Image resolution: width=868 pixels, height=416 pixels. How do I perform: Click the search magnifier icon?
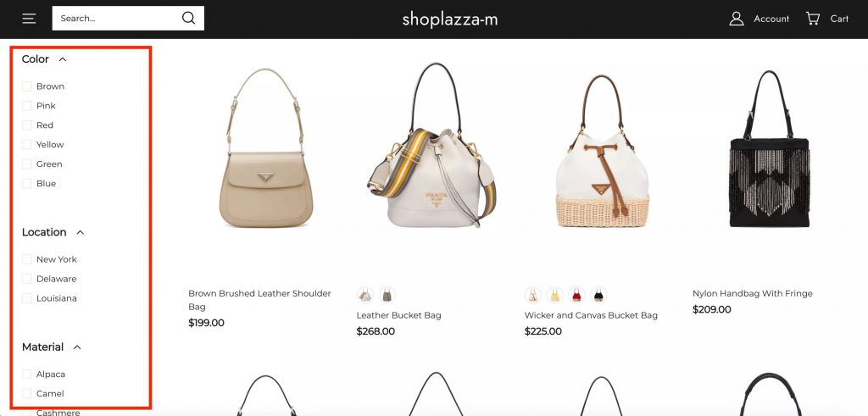click(x=189, y=19)
